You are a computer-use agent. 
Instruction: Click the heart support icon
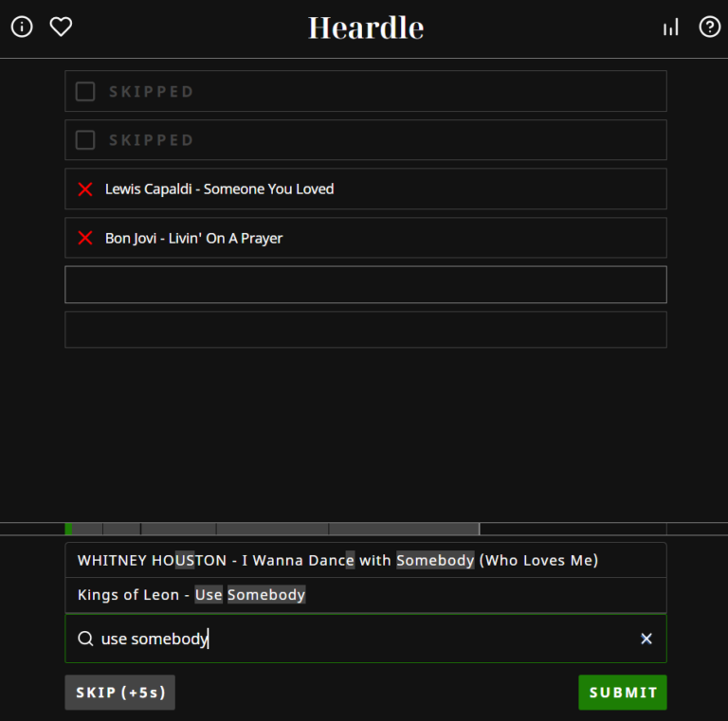61,27
